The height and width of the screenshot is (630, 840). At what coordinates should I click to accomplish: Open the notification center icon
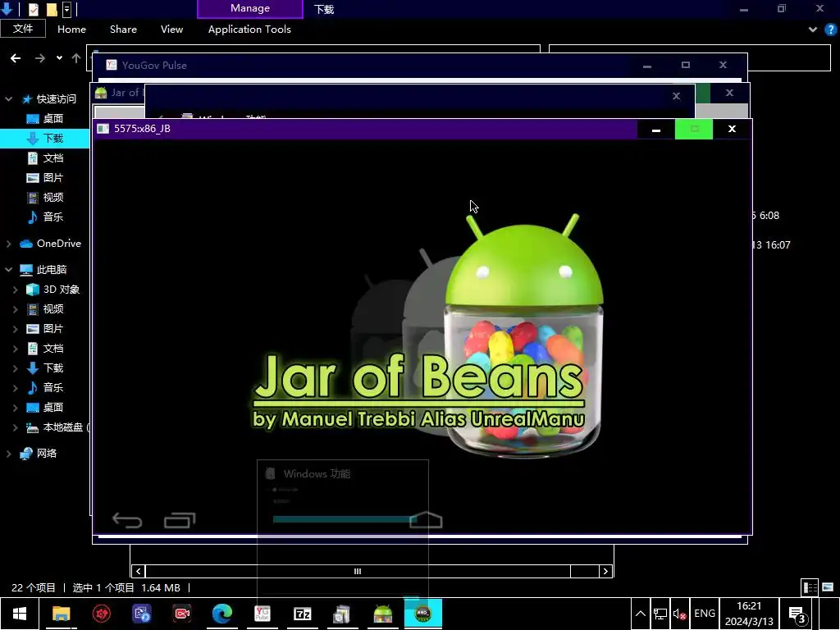(797, 614)
